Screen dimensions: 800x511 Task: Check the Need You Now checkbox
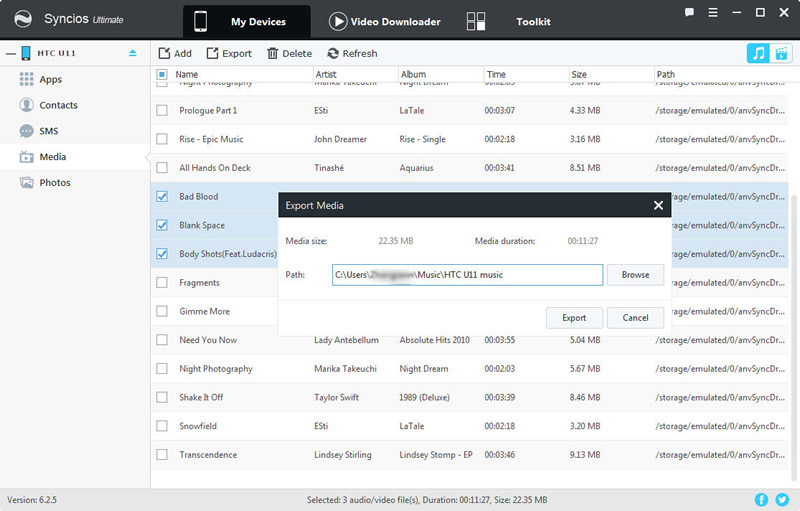pyautogui.click(x=162, y=340)
